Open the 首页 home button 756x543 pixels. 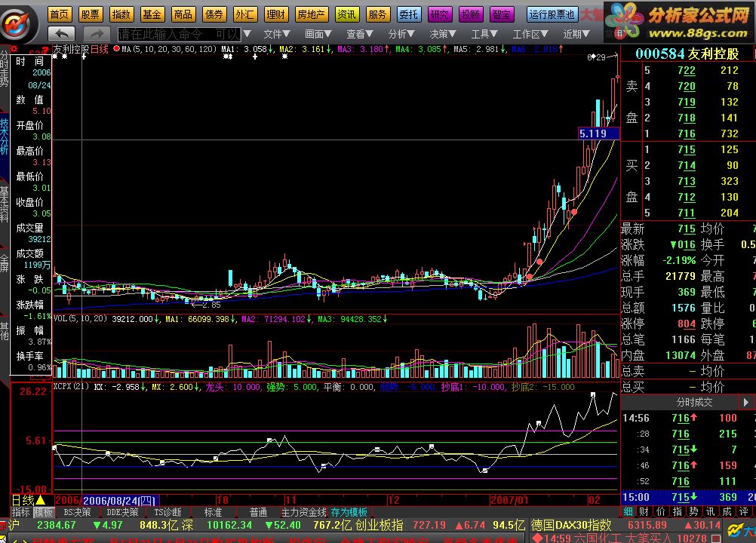pos(60,14)
